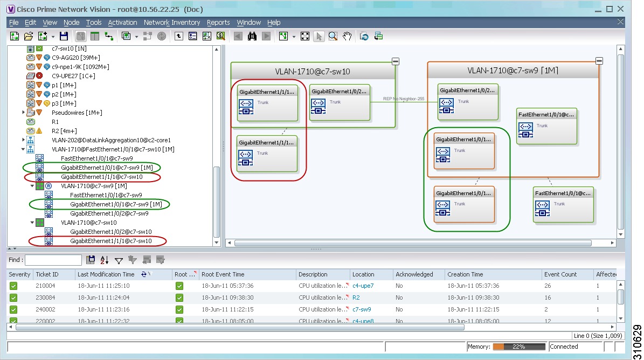
Task: Collapse the VLAN-1710@c7-sw9 map group box
Action: coord(599,61)
